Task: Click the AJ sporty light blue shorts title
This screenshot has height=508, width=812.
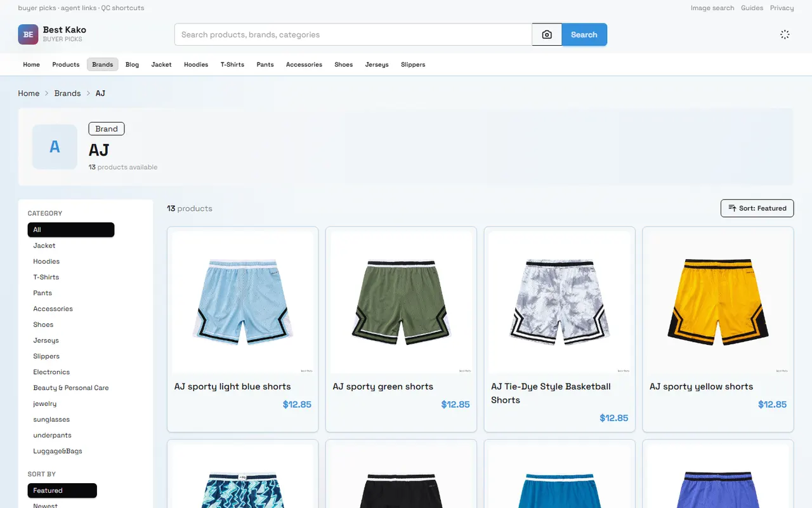Action: [x=233, y=387]
